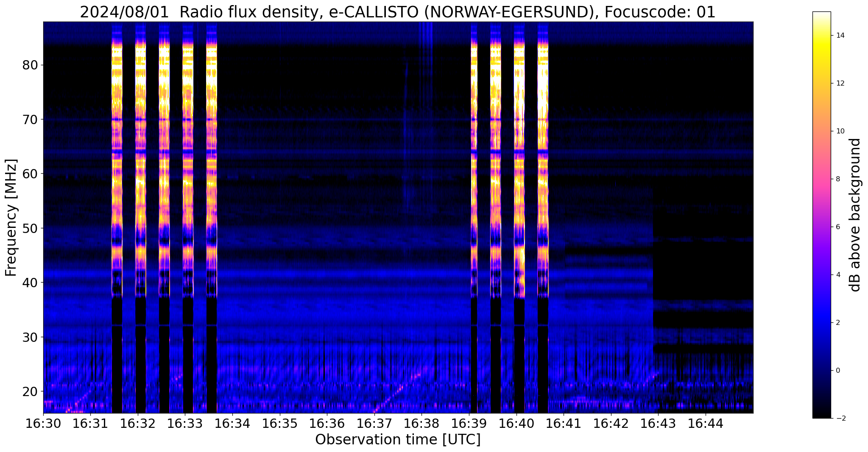Screen dimensions: 868x452
Task: Click the 16:33 time tick label
Action: pos(185,423)
